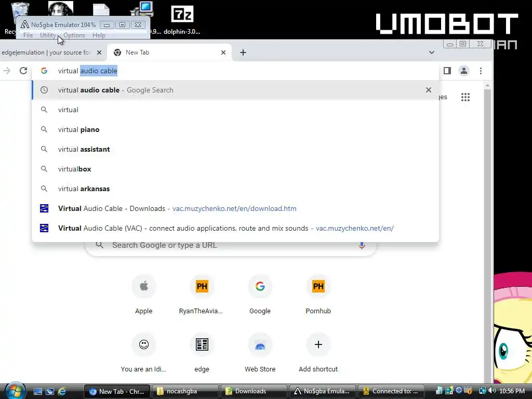
Task: Switch to the edge|emulation tab
Action: pos(46,52)
